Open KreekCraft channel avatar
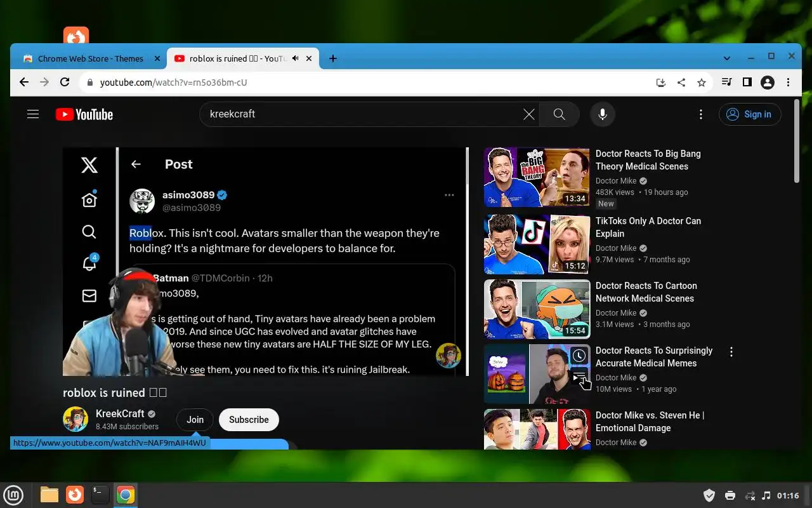Viewport: 812px width, 508px height. coord(75,419)
